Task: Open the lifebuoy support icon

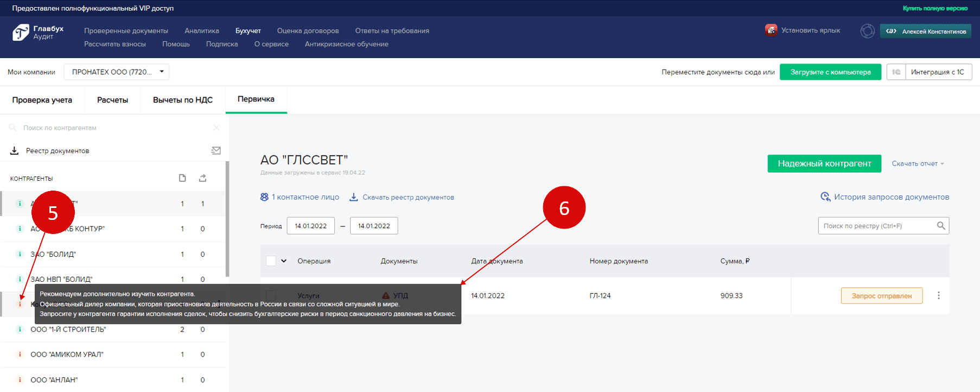Action: 867,31
